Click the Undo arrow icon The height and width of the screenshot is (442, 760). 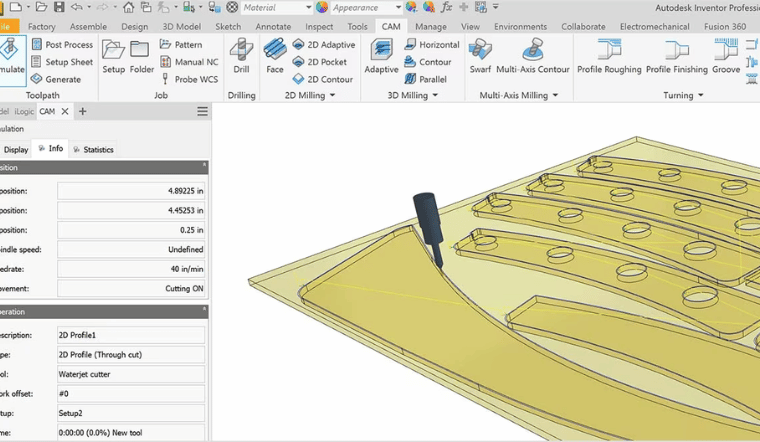77,7
